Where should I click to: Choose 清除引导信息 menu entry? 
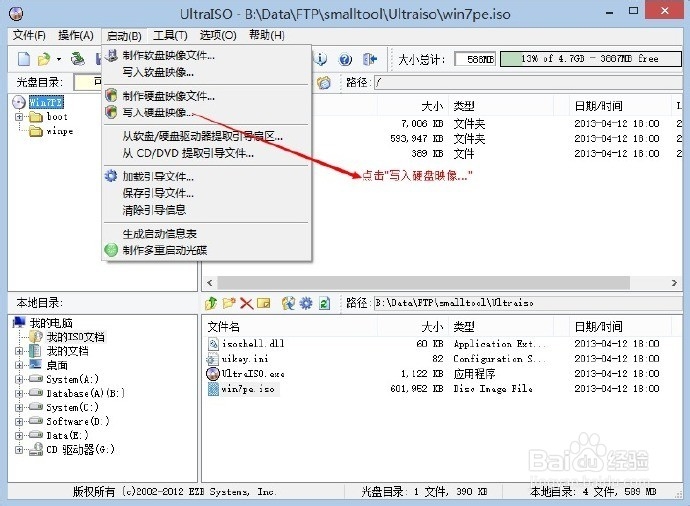coord(207,210)
